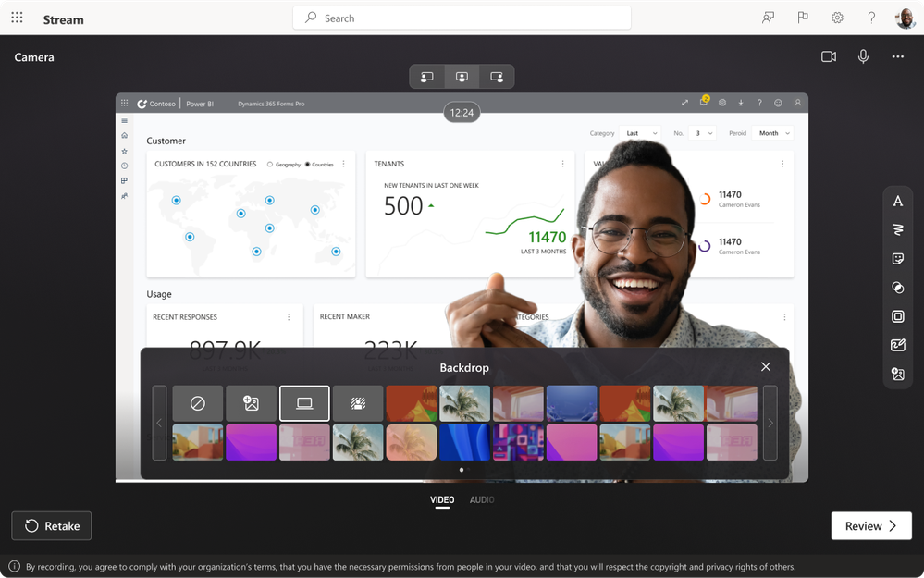Screen dimensions: 924x578
Task: Upload a custom backdrop image
Action: click(251, 403)
